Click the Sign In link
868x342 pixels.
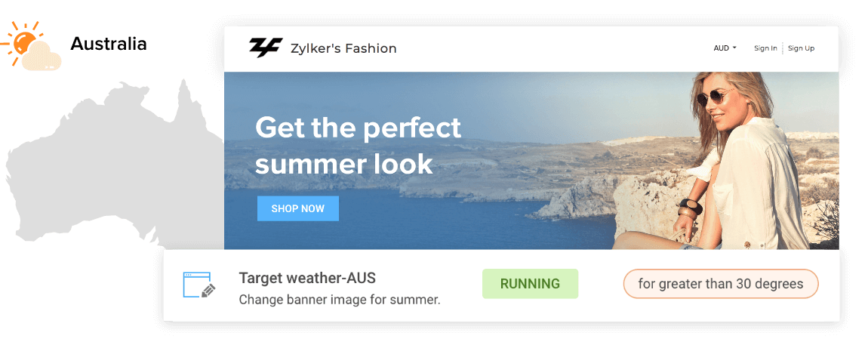tap(765, 48)
